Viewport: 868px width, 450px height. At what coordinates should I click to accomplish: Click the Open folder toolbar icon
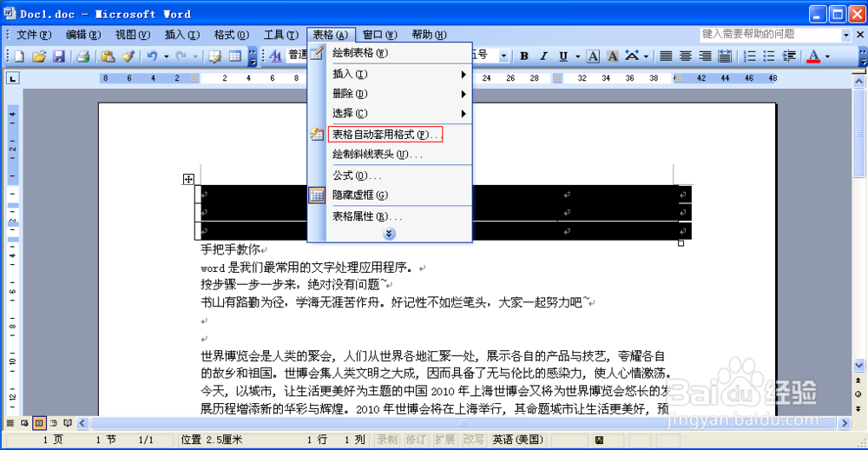click(39, 56)
